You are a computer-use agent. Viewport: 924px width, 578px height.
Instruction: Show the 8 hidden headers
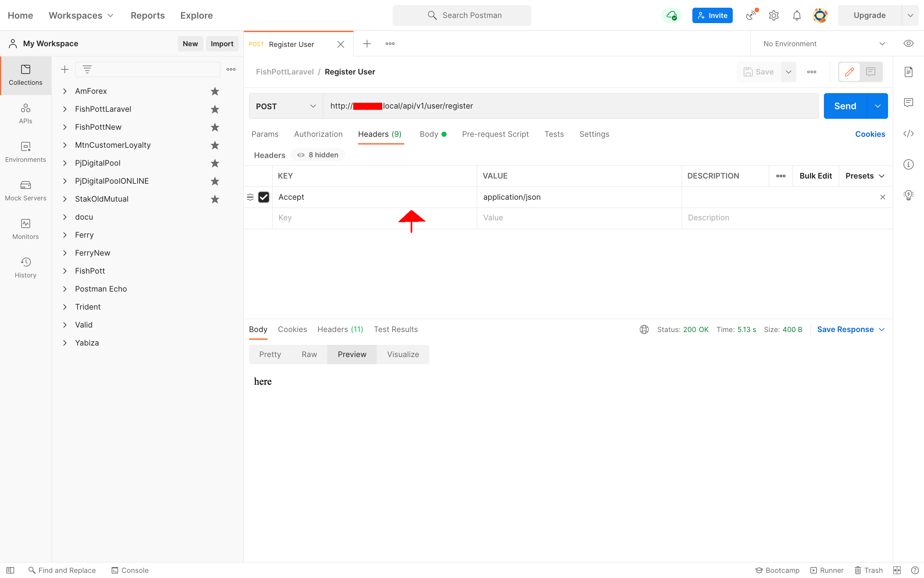click(318, 155)
